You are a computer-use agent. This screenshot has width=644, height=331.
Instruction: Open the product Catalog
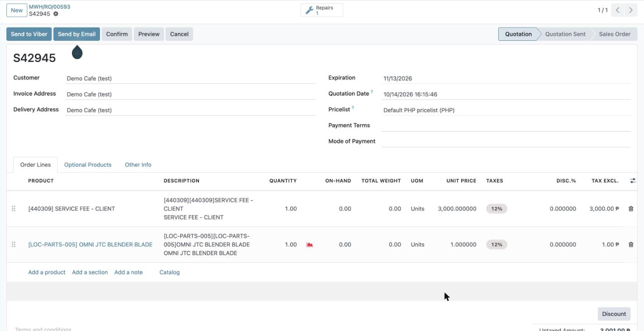click(170, 272)
